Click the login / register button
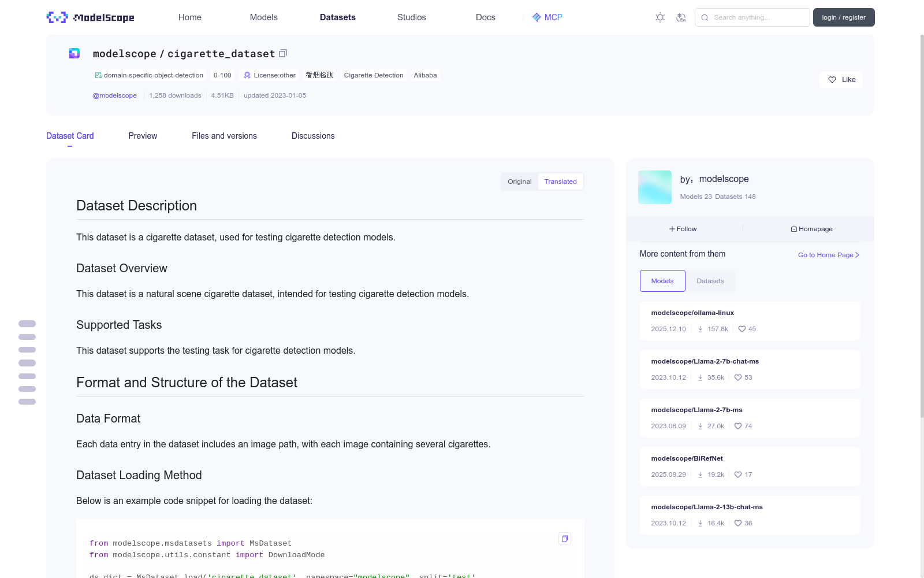This screenshot has height=578, width=924. pyautogui.click(x=844, y=17)
